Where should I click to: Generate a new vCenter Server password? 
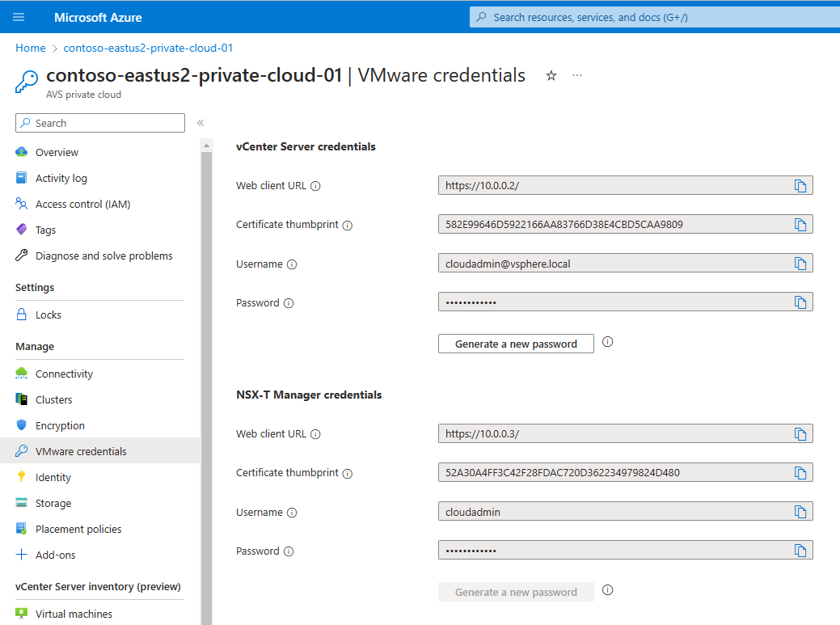pyautogui.click(x=516, y=344)
